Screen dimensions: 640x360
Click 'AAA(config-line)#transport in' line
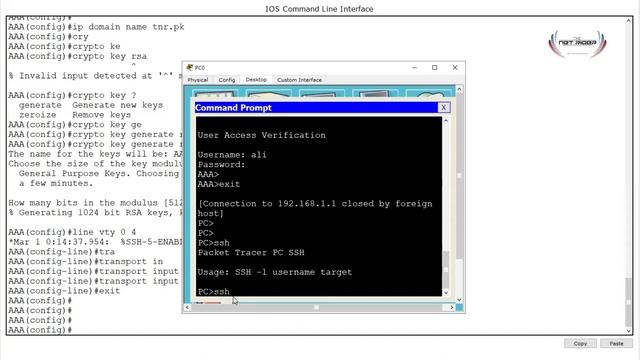click(86, 262)
